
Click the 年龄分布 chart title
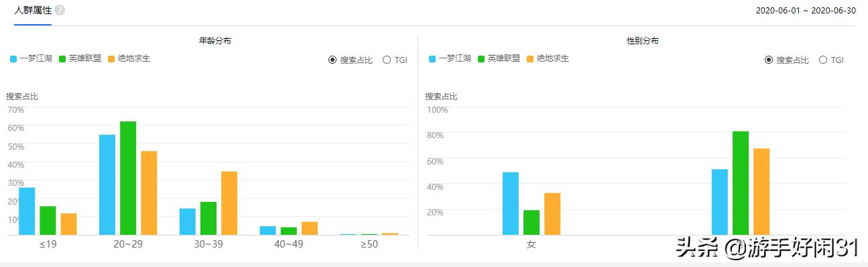pyautogui.click(x=215, y=41)
